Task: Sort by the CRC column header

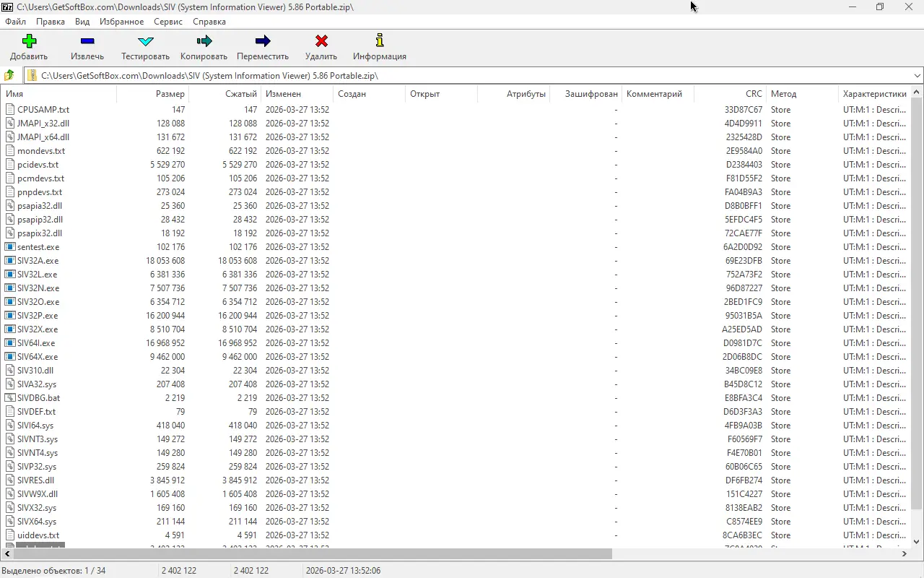Action: click(x=753, y=94)
